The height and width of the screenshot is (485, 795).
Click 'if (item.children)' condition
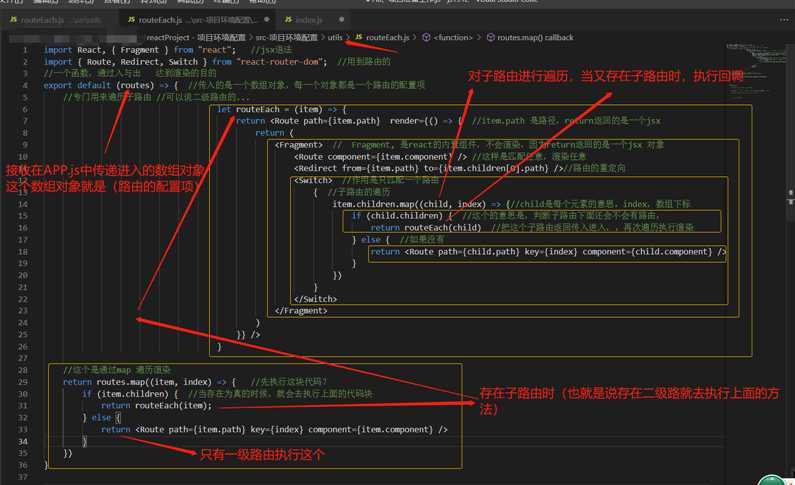tap(125, 394)
